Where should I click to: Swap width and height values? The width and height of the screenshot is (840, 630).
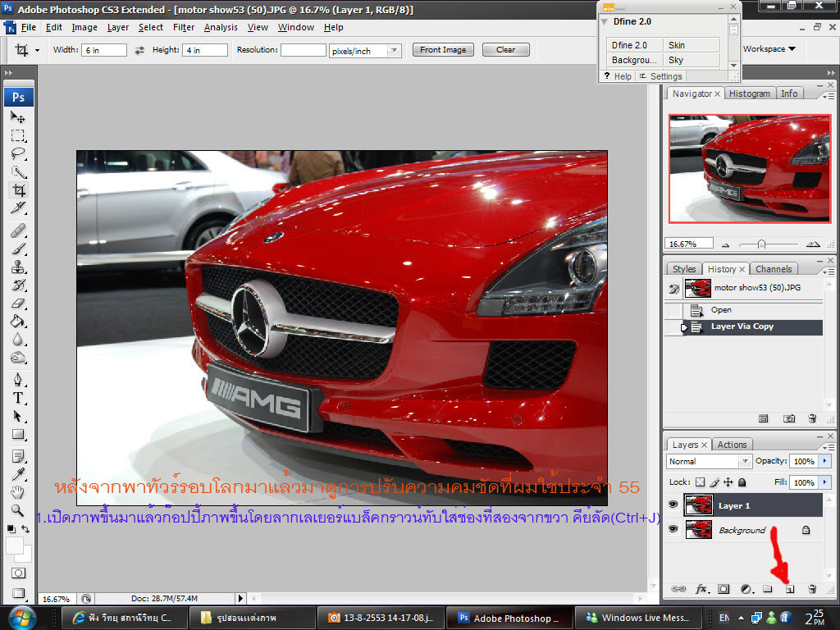(x=139, y=50)
